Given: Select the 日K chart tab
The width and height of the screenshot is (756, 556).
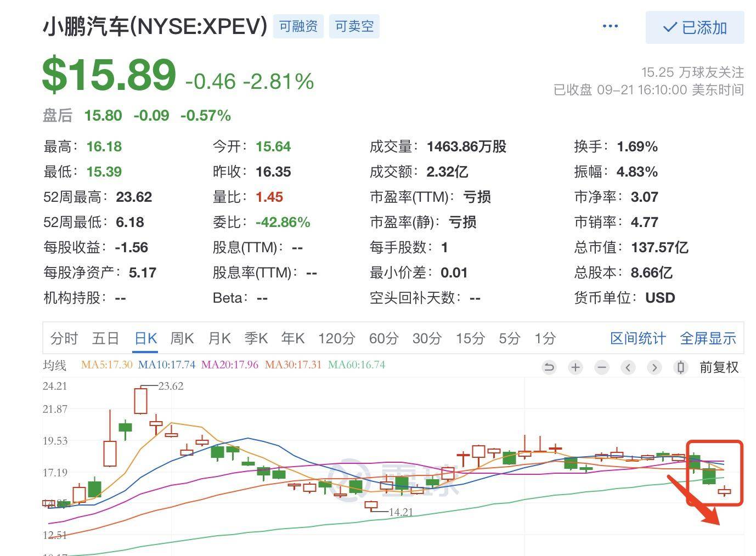Looking at the screenshot, I should pos(146,338).
